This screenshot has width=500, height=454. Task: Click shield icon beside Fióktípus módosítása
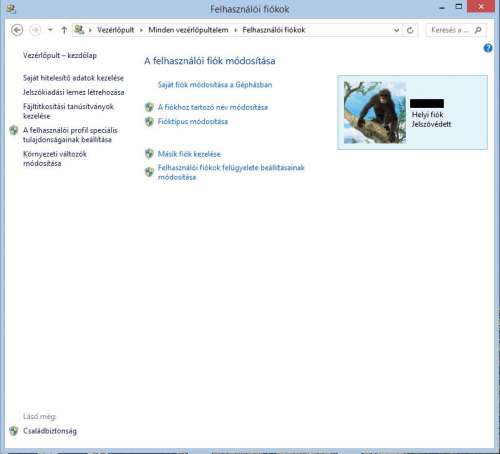[x=149, y=122]
